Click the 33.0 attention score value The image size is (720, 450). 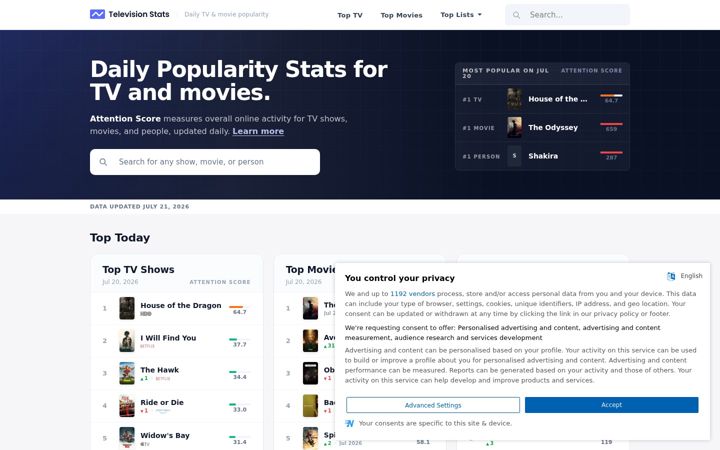coord(240,410)
